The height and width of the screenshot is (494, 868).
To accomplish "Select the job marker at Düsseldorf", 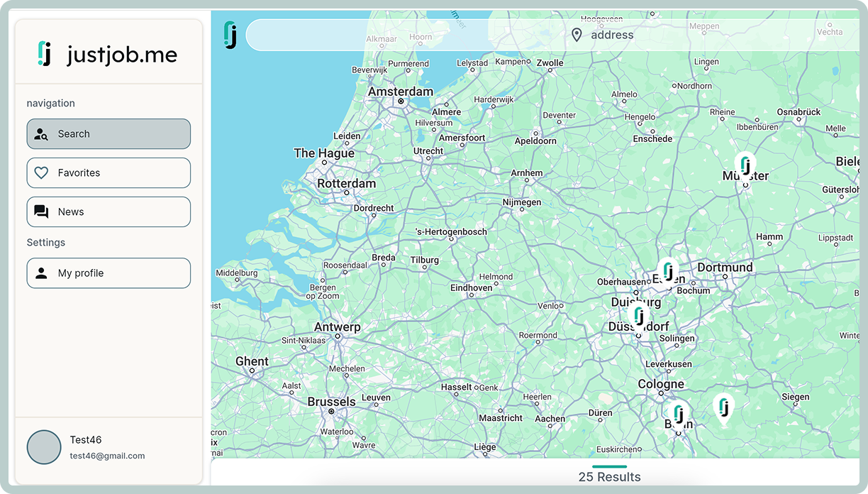I will pyautogui.click(x=638, y=318).
